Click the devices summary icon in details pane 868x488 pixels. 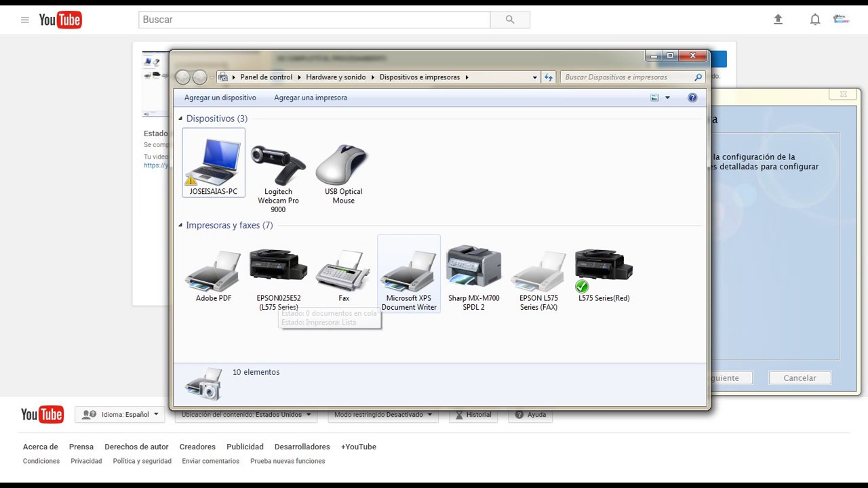coord(203,384)
